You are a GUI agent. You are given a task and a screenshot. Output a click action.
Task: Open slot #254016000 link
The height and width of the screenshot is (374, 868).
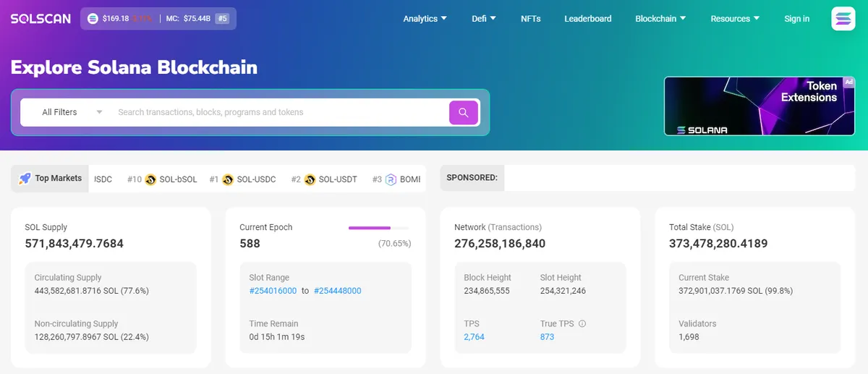click(x=273, y=291)
